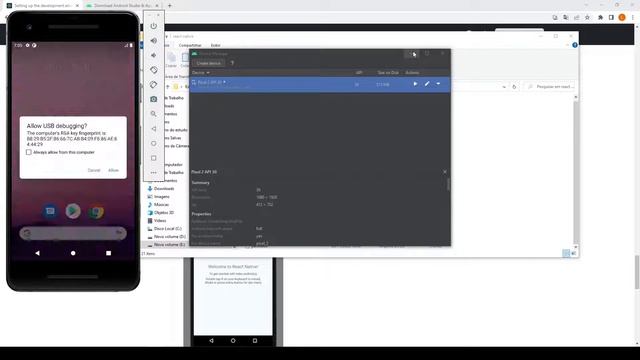Screen dimensions: 640x360
Task: Open the Chrome three-dot menu
Action: click(x=633, y=18)
